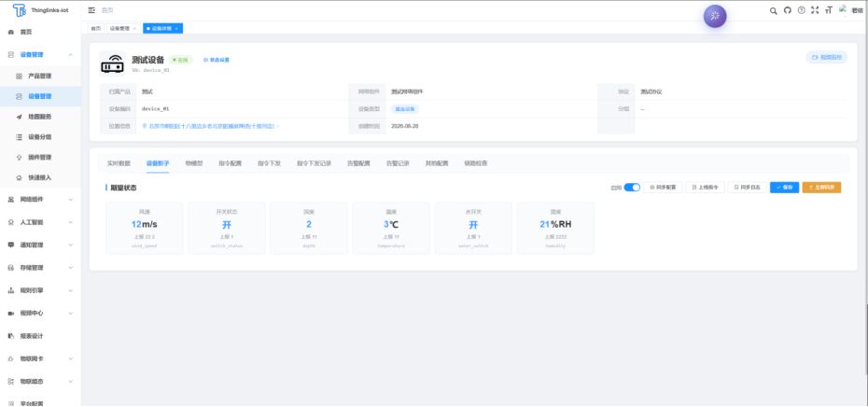868x407 pixels.
Task: Click the 产品管理 grid icon
Action: 19,76
